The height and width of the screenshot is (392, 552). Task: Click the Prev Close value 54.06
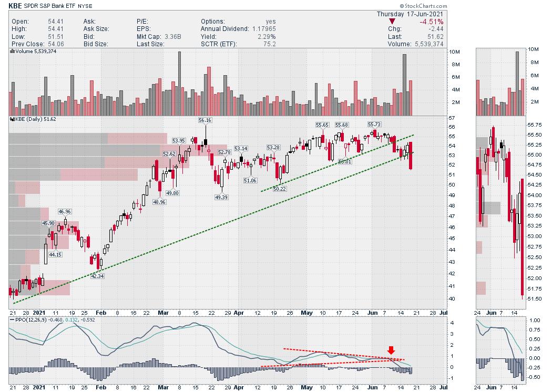pos(56,44)
